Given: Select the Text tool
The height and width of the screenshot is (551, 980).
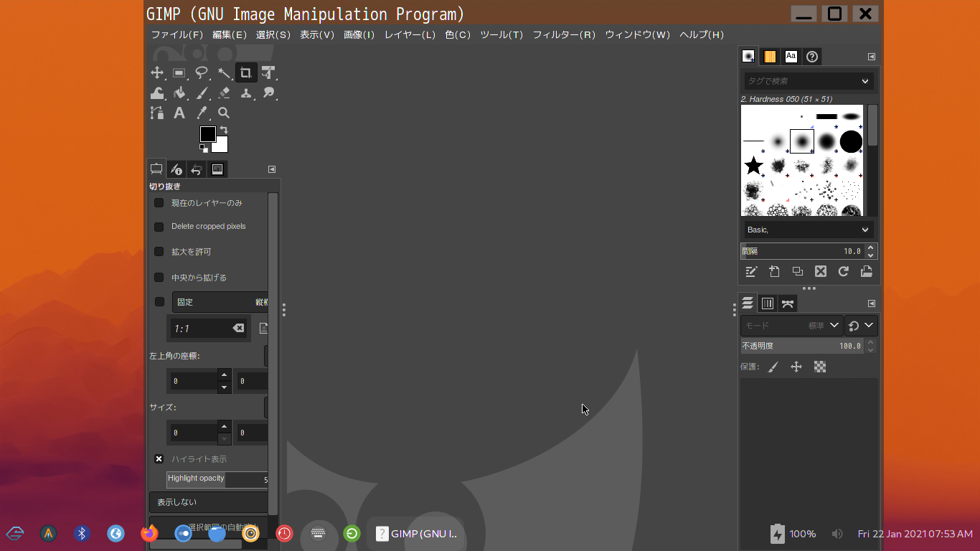Looking at the screenshot, I should [179, 113].
